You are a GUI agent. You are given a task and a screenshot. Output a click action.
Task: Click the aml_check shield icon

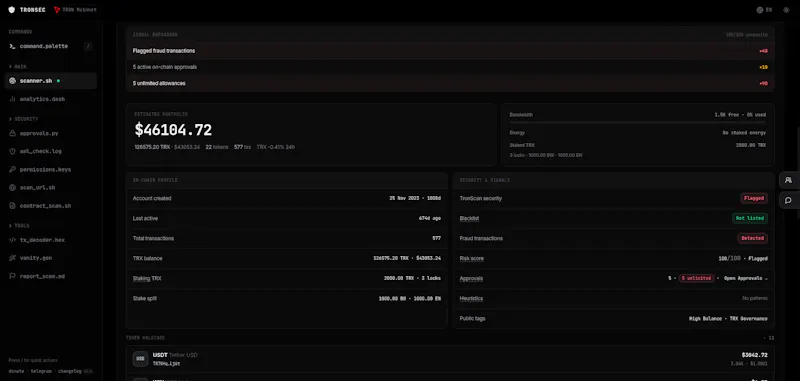[12, 151]
